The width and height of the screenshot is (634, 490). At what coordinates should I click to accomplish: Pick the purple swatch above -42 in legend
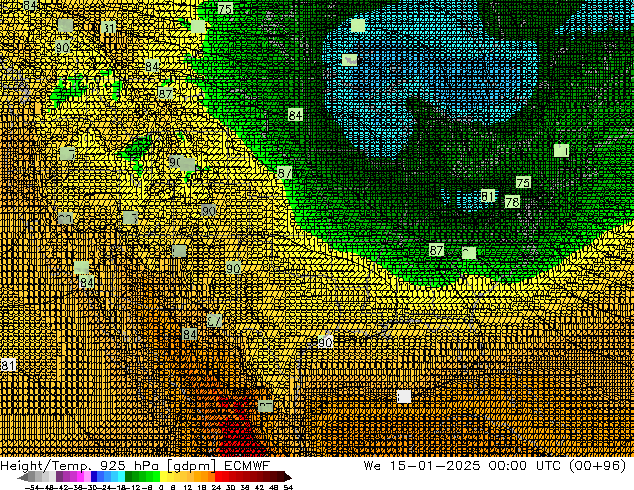pyautogui.click(x=59, y=477)
